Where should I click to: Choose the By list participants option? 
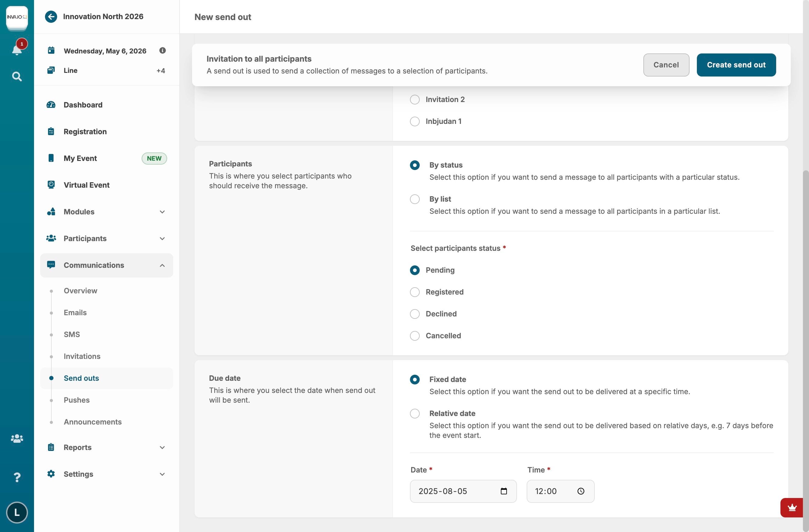[x=415, y=199]
